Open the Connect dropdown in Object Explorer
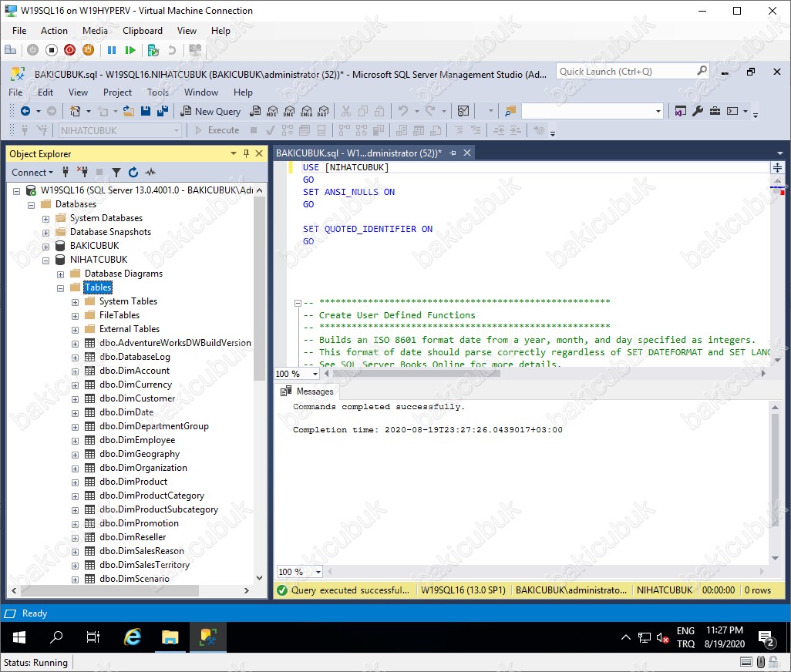791x672 pixels. (32, 173)
